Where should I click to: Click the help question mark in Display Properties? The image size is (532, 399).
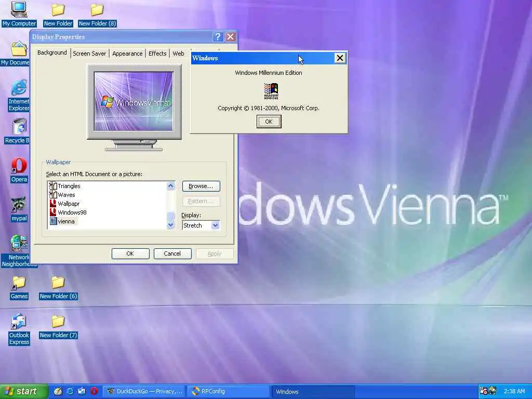[218, 37]
